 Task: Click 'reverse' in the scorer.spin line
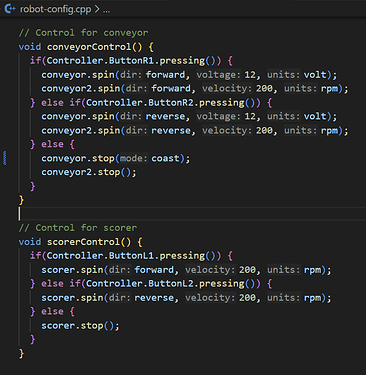154,298
